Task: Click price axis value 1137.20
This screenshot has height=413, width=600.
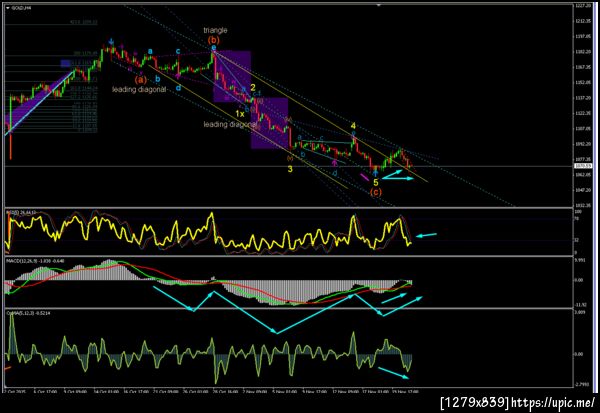Action: tap(583, 98)
